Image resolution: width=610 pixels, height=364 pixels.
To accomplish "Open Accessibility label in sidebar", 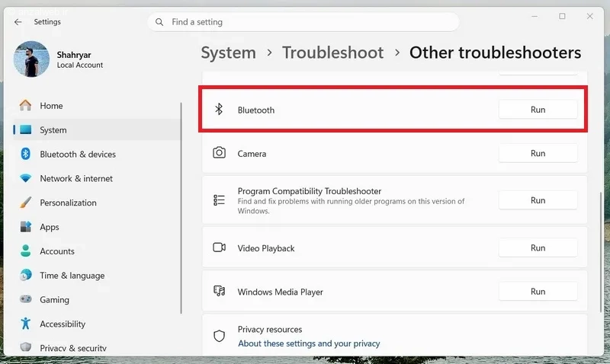I will click(x=63, y=324).
